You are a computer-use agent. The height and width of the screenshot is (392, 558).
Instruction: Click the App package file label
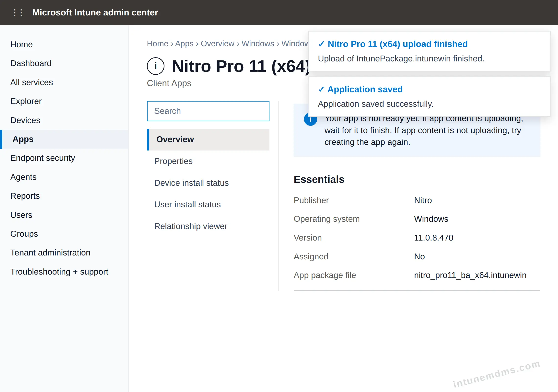click(325, 275)
